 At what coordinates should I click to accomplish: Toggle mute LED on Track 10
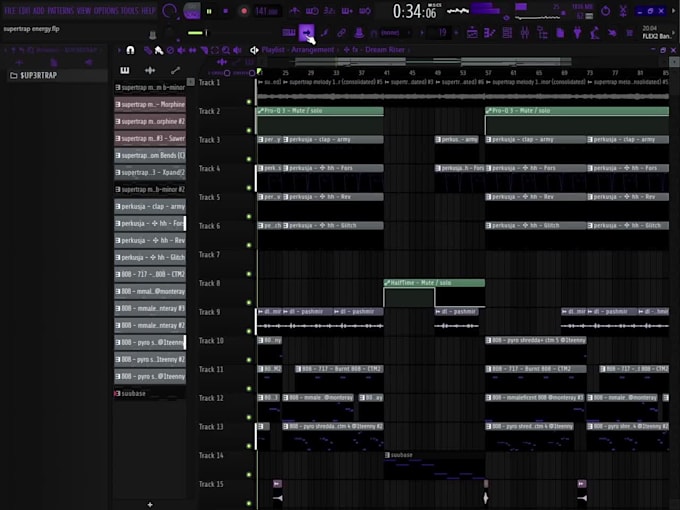(x=249, y=360)
